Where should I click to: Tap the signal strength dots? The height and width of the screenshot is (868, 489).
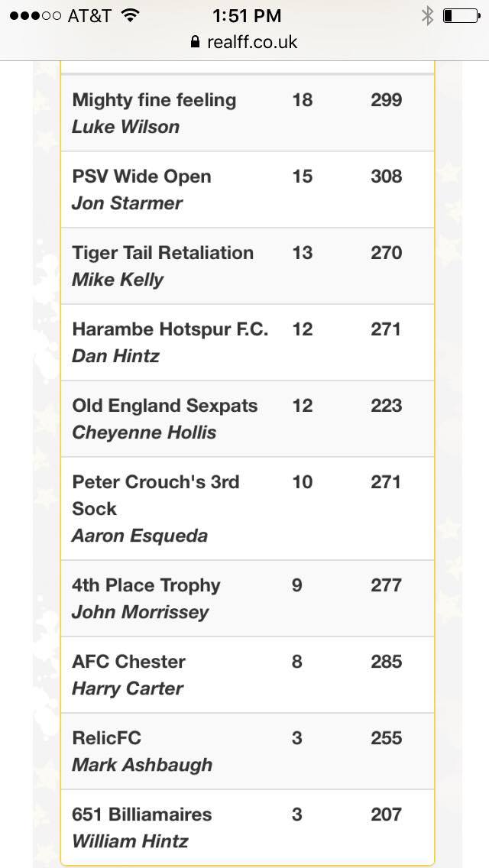(x=35, y=15)
